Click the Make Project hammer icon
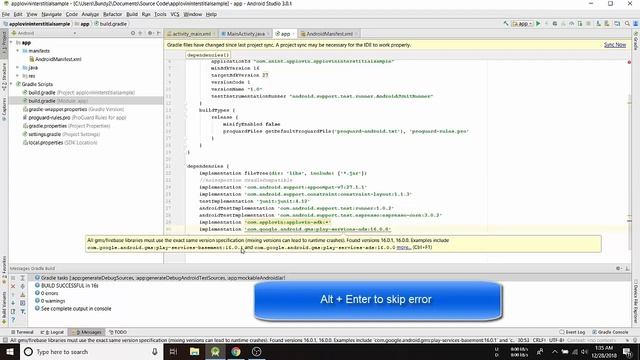The height and width of the screenshot is (360, 640). click(x=506, y=24)
